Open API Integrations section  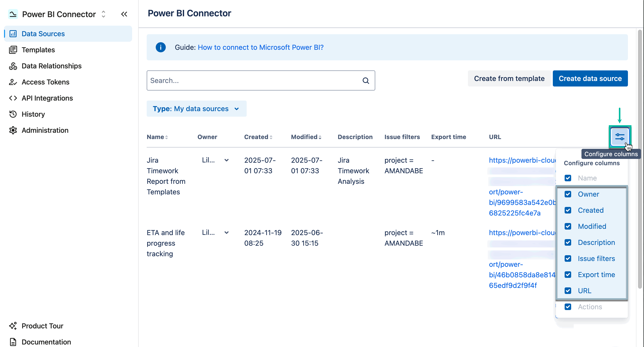[x=47, y=98]
